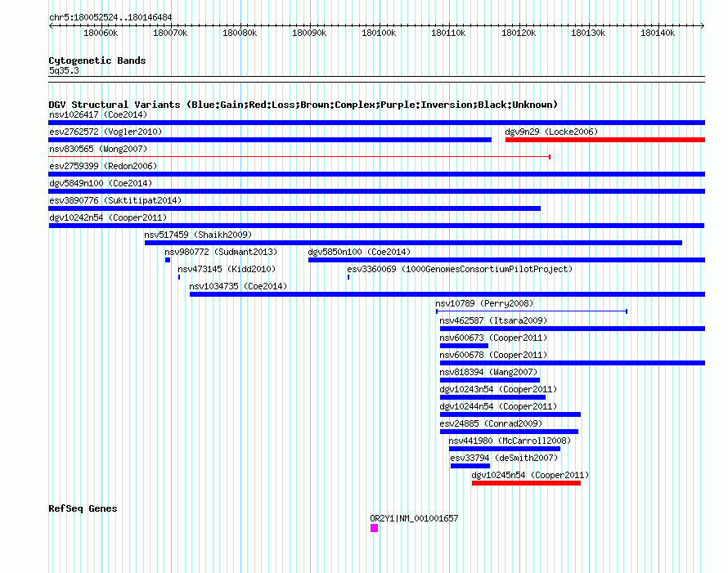Click the red dgv9n29 (Locke2006) loss bar
Viewport: 728px width, 573px height.
(x=605, y=140)
